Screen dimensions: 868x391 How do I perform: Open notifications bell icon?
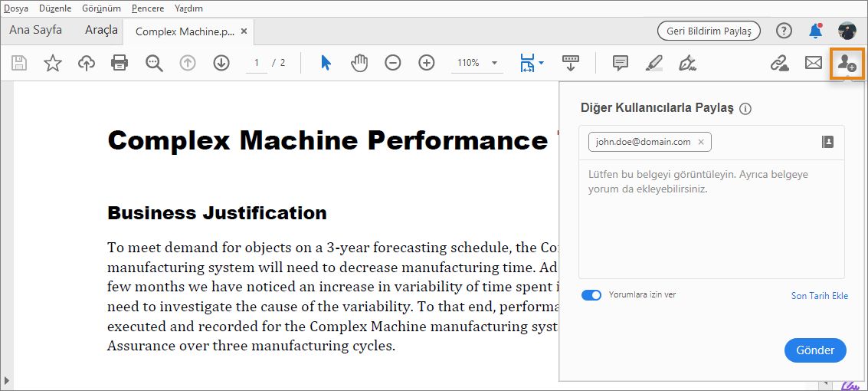point(815,31)
